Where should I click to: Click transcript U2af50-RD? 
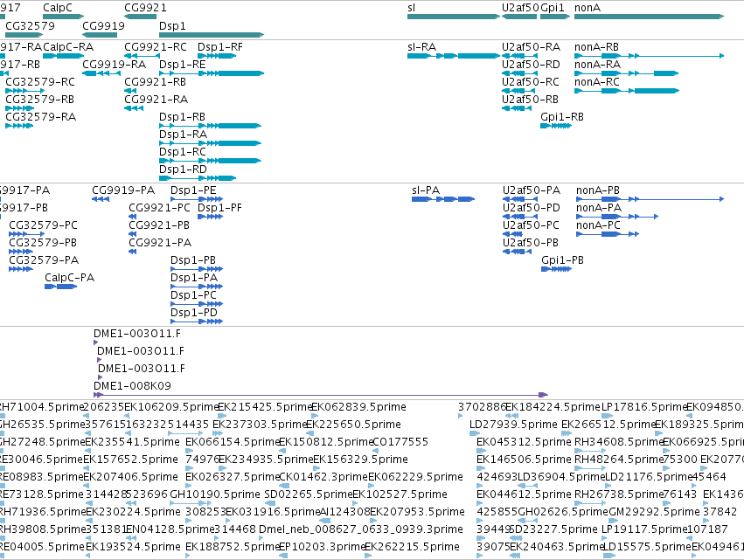click(x=519, y=73)
